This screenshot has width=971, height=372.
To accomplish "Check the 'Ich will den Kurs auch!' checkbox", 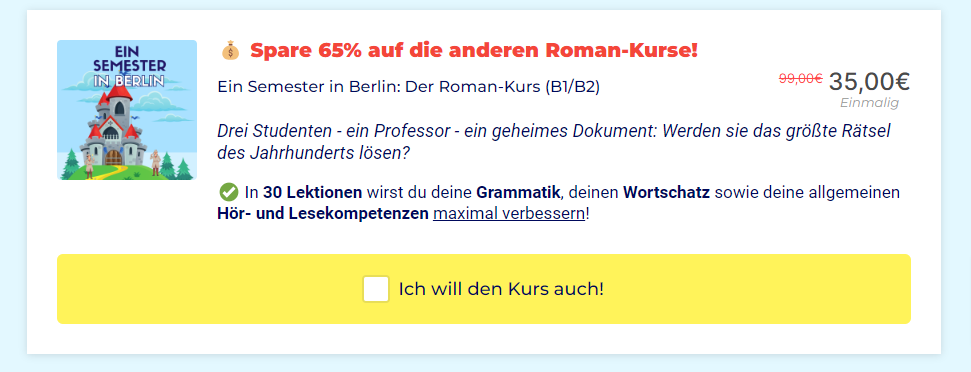I will (376, 289).
